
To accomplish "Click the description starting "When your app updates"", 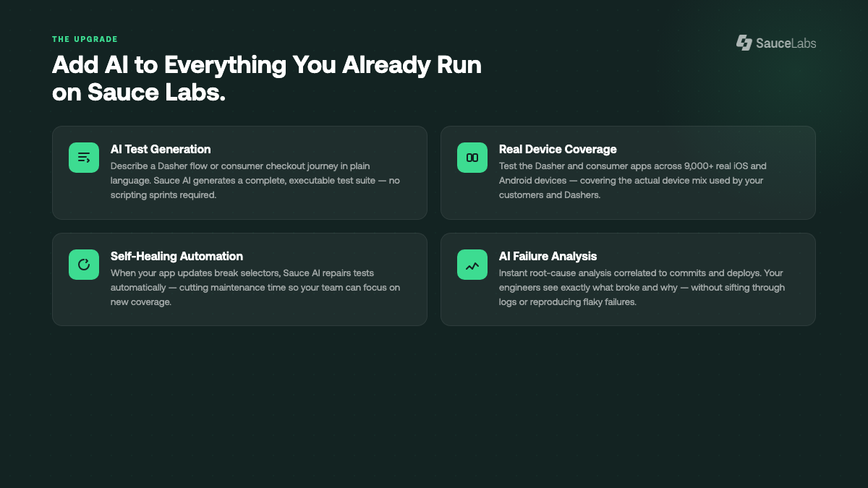I will [255, 288].
